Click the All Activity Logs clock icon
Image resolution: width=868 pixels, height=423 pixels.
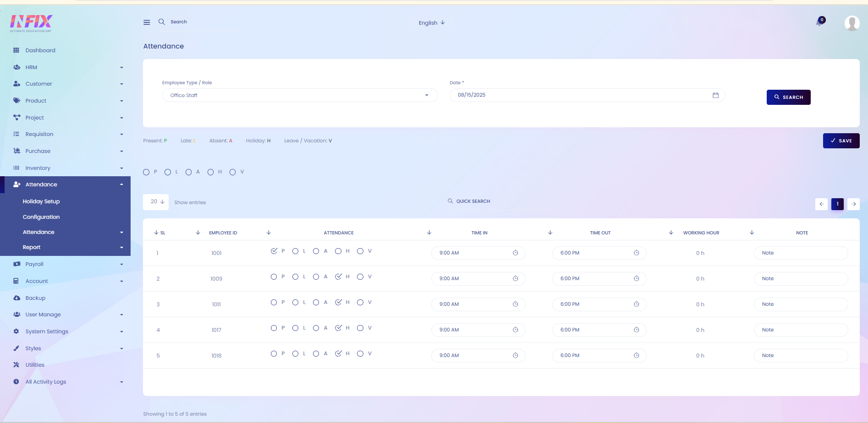[x=16, y=382]
